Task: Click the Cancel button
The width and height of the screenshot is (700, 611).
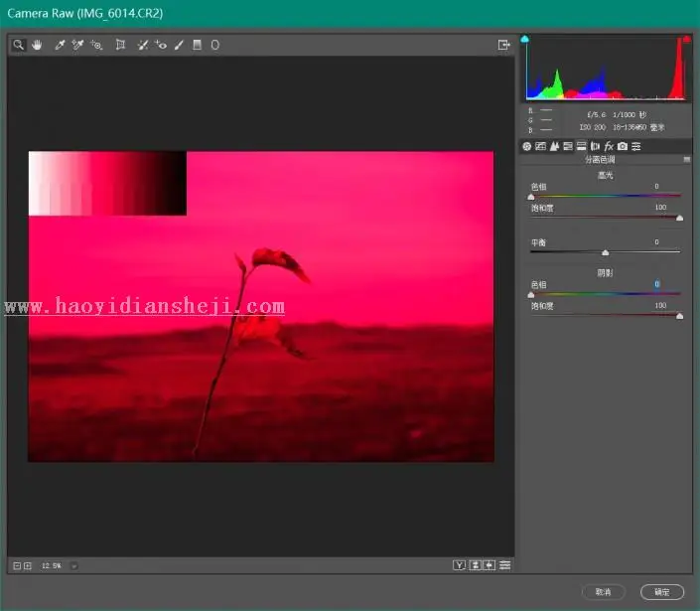Action: point(603,592)
